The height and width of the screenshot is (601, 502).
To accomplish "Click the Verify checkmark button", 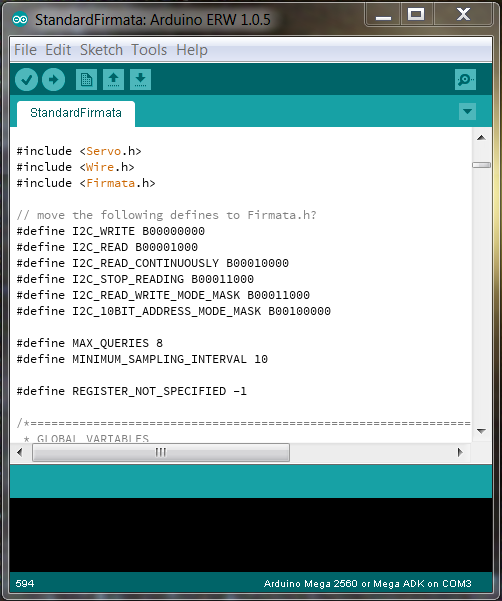I will point(26,80).
